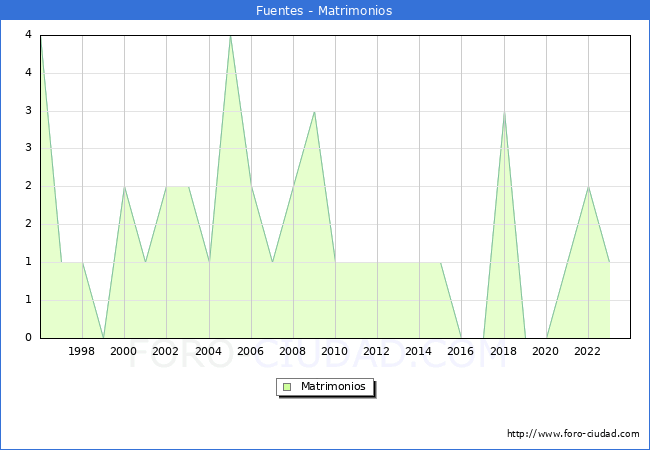Click the Matrimonios legend label

point(333,386)
